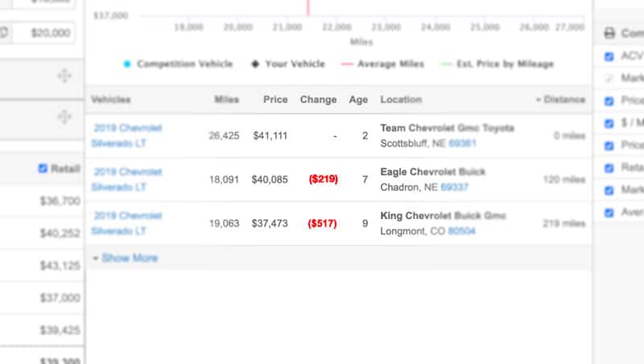Toggle Average Miles legend red line

click(347, 64)
